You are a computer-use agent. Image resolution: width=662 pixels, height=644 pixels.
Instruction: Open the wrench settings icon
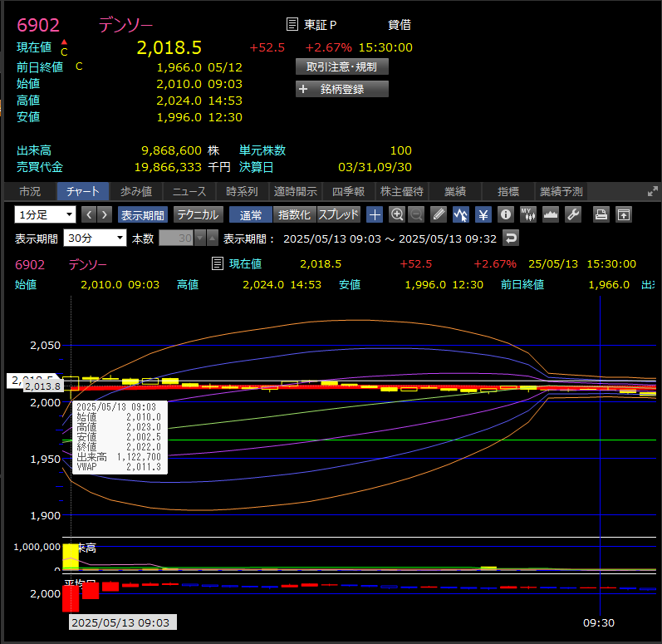[573, 214]
